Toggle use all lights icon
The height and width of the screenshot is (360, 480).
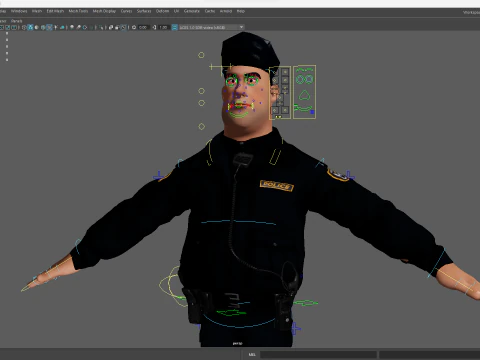[56, 27]
